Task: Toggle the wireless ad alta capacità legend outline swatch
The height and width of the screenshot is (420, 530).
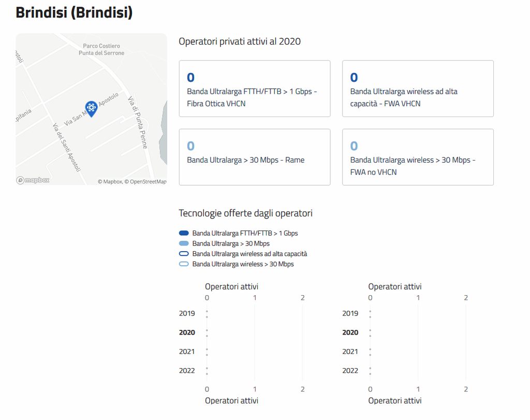Action: pyautogui.click(x=184, y=254)
